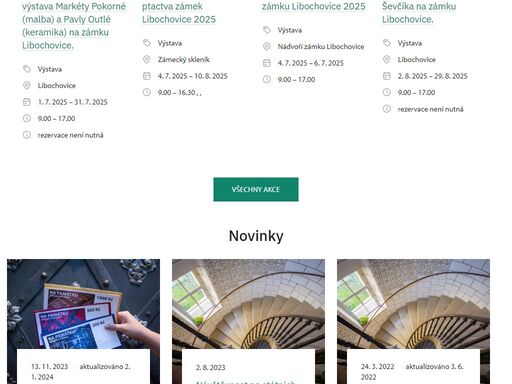
Task: Open staircase news thumbnail dated 2. 8. 2023
Action: coord(248,304)
